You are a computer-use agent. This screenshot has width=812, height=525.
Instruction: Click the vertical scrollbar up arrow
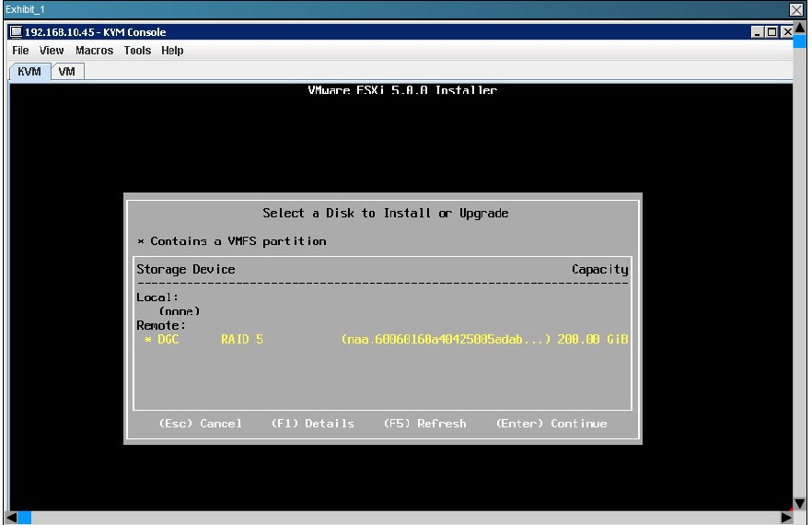800,28
